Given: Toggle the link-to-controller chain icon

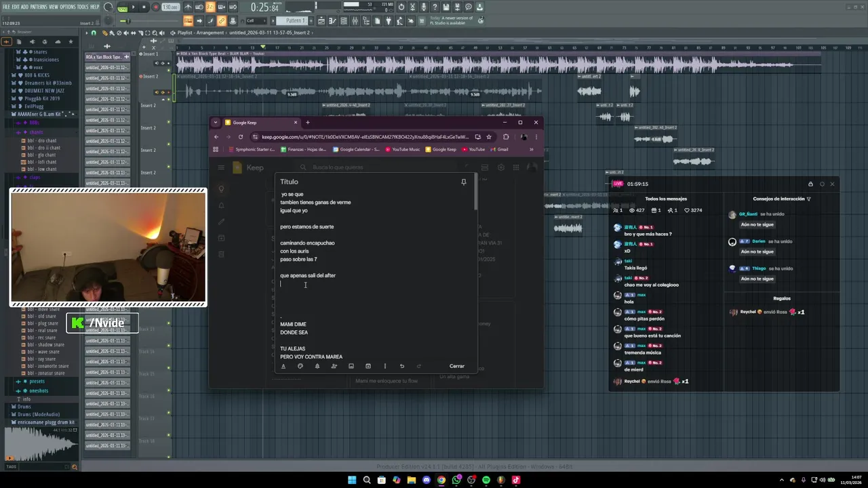Looking at the screenshot, I should tap(222, 20).
